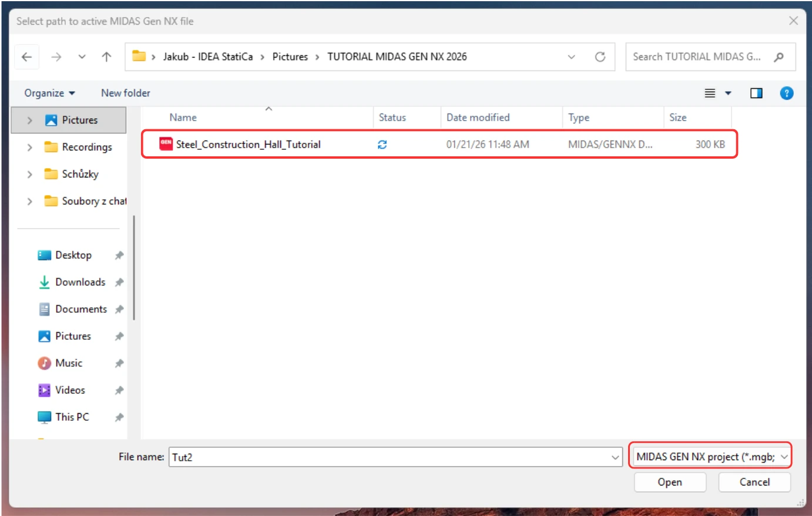
Task: Open the view options dropdown arrow
Action: click(x=728, y=93)
